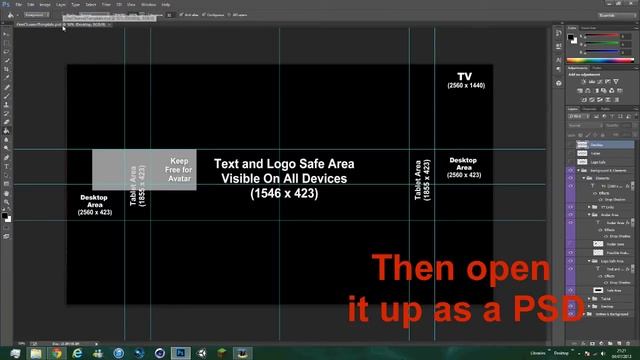Image resolution: width=640 pixels, height=360 pixels.
Task: Switch to the Styles tab
Action: pos(597,68)
